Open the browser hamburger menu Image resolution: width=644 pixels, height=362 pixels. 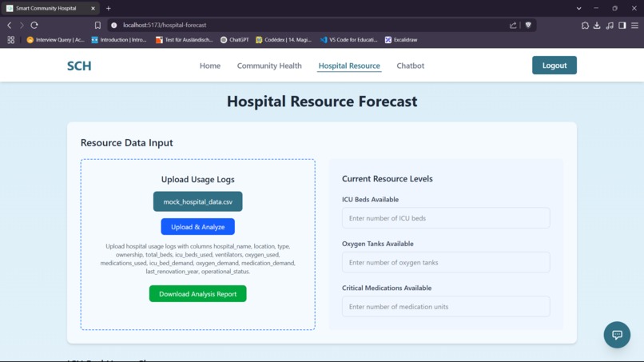(634, 26)
